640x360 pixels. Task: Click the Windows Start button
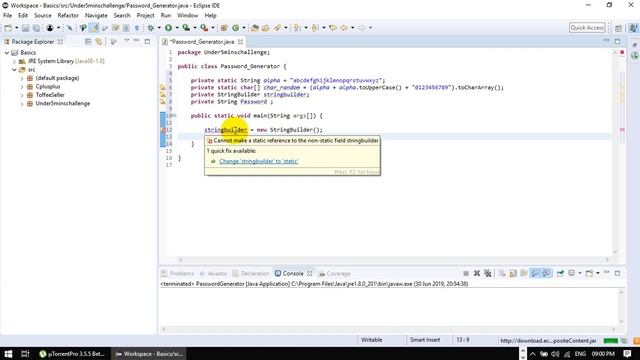8,353
